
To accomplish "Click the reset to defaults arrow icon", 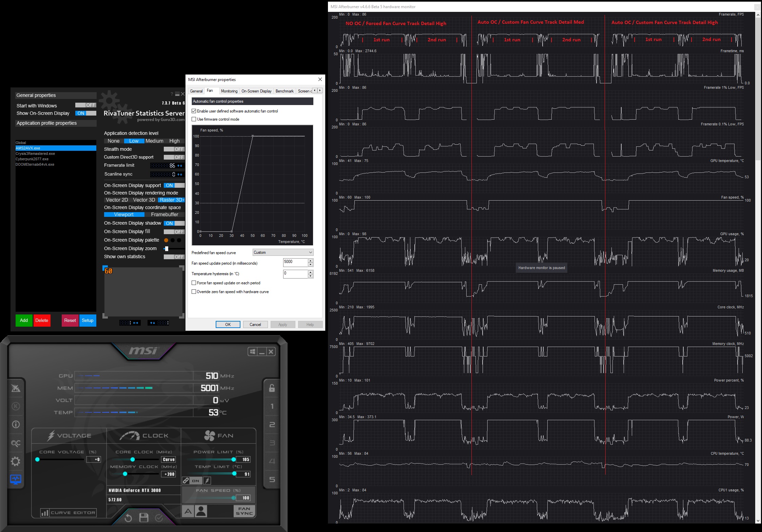I will 128,518.
